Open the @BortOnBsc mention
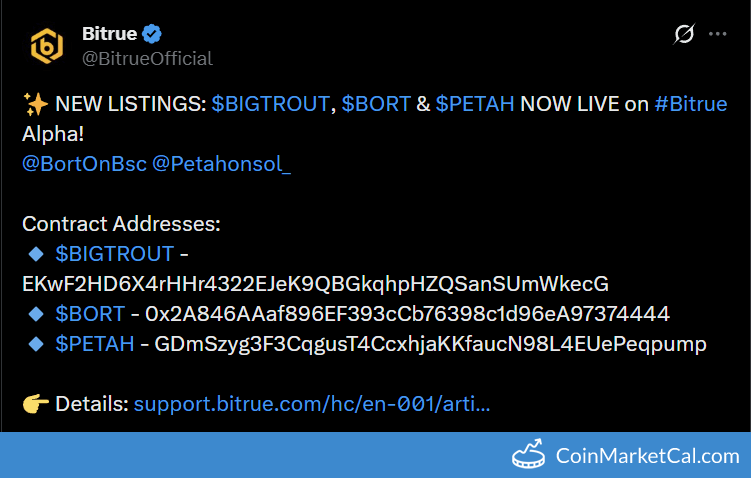This screenshot has width=751, height=478. point(83,163)
